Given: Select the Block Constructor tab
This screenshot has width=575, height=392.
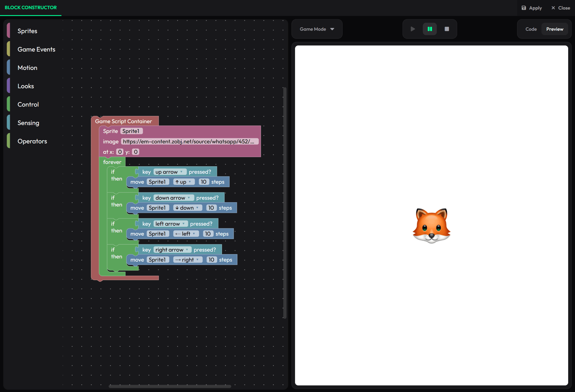Looking at the screenshot, I should 31,8.
